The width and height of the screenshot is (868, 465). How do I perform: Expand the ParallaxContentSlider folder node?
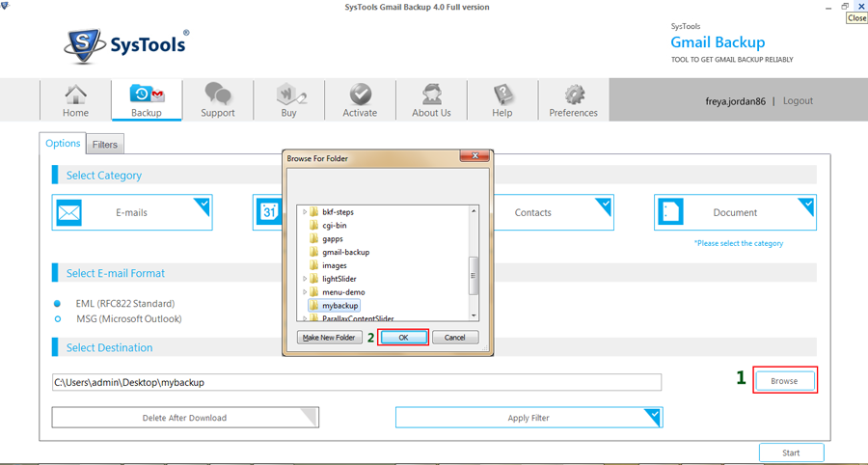click(305, 318)
